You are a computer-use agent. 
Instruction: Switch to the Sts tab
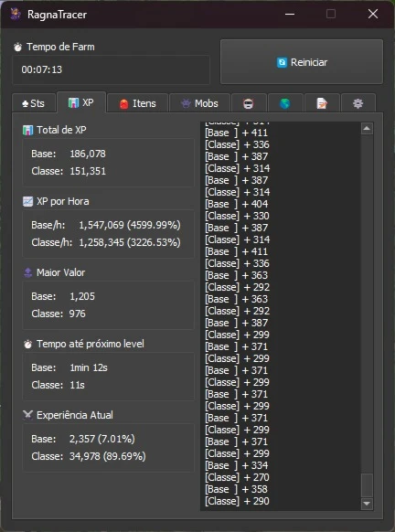click(x=34, y=103)
